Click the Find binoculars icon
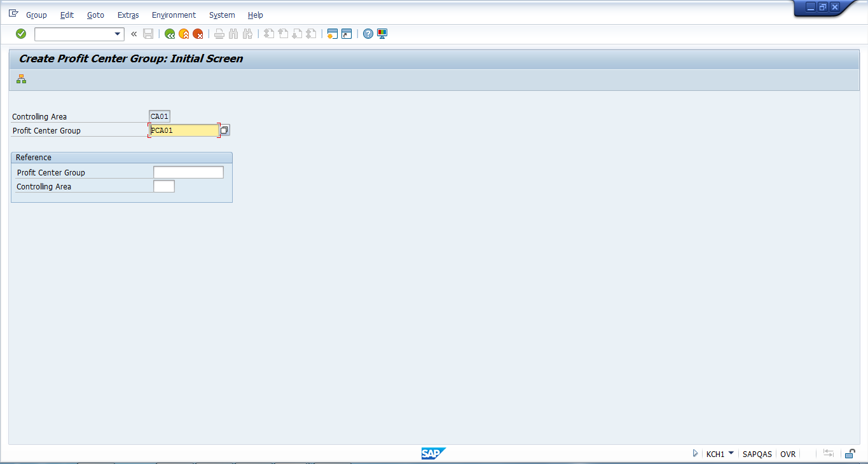This screenshot has width=868, height=464. point(233,34)
